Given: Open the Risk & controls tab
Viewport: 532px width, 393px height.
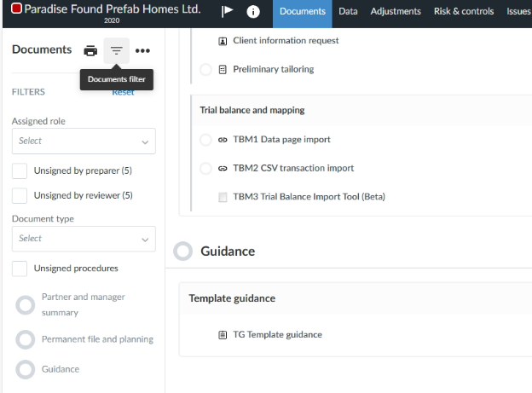Looking at the screenshot, I should 464,12.
